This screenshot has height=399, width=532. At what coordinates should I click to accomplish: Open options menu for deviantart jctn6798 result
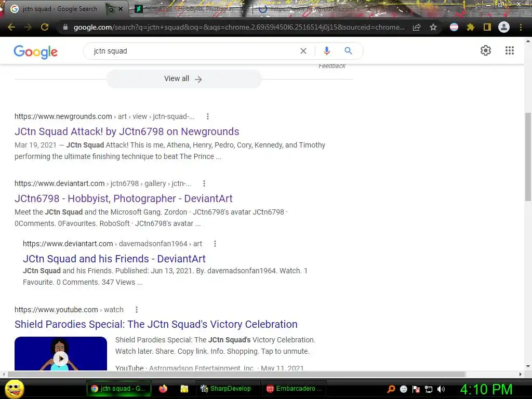tap(204, 183)
